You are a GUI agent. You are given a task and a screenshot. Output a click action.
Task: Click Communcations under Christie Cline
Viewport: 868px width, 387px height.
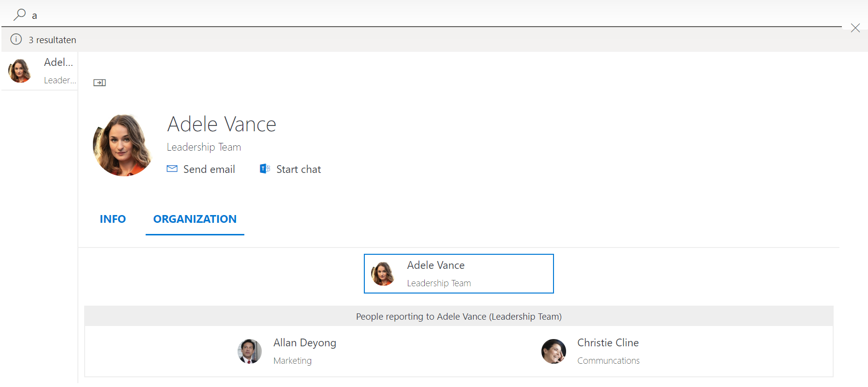(x=608, y=360)
